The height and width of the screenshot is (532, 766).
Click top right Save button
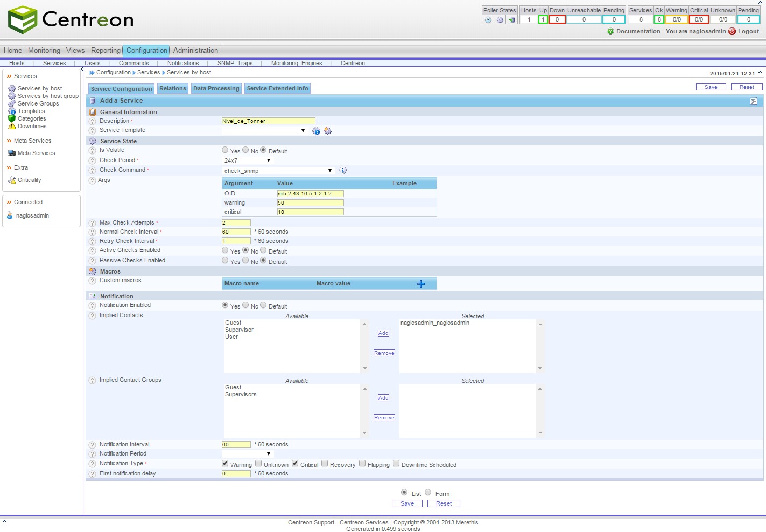(x=711, y=87)
